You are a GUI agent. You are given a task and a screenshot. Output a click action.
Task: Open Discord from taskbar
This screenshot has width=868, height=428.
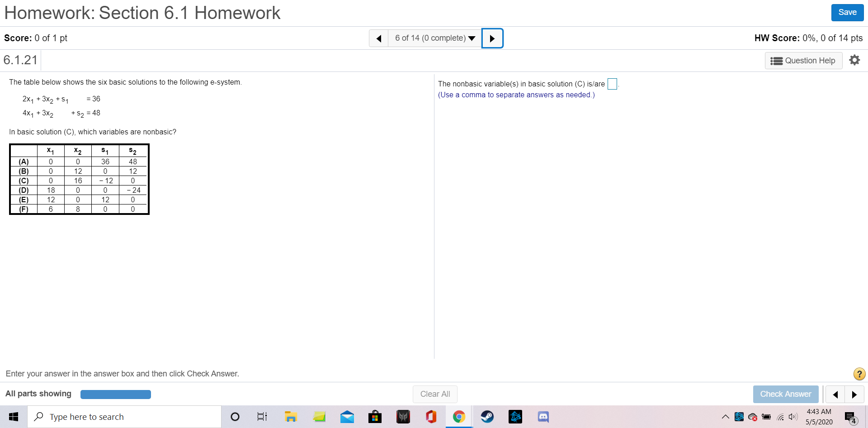[x=543, y=417]
